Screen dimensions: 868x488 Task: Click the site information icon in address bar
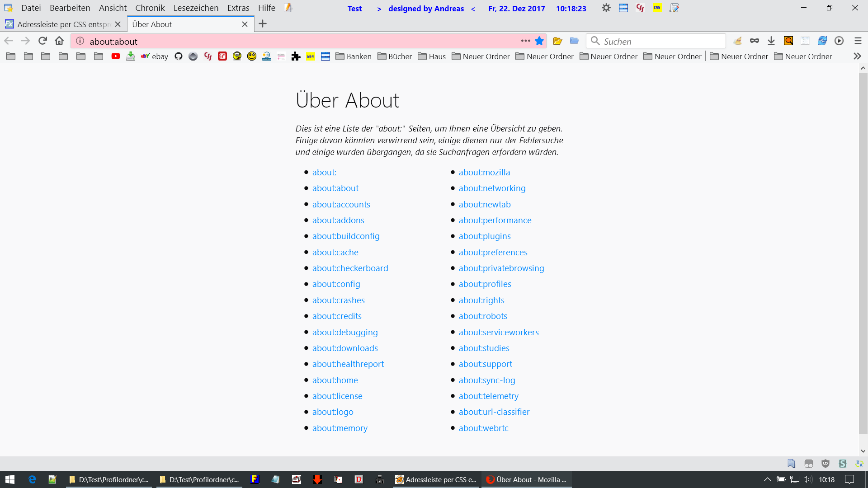point(80,41)
